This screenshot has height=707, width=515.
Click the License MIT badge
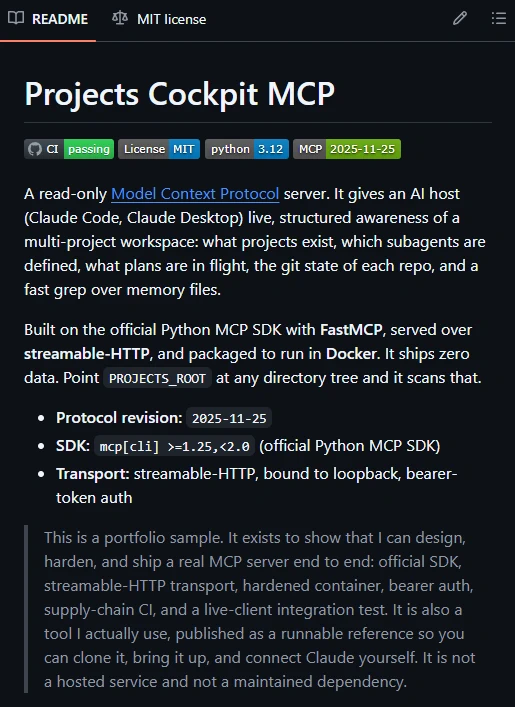[159, 149]
